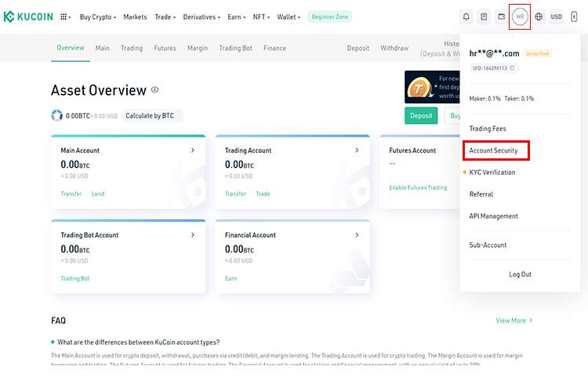Image resolution: width=588 pixels, height=392 pixels.
Task: Click Earn in Financial Account card
Action: pyautogui.click(x=230, y=278)
